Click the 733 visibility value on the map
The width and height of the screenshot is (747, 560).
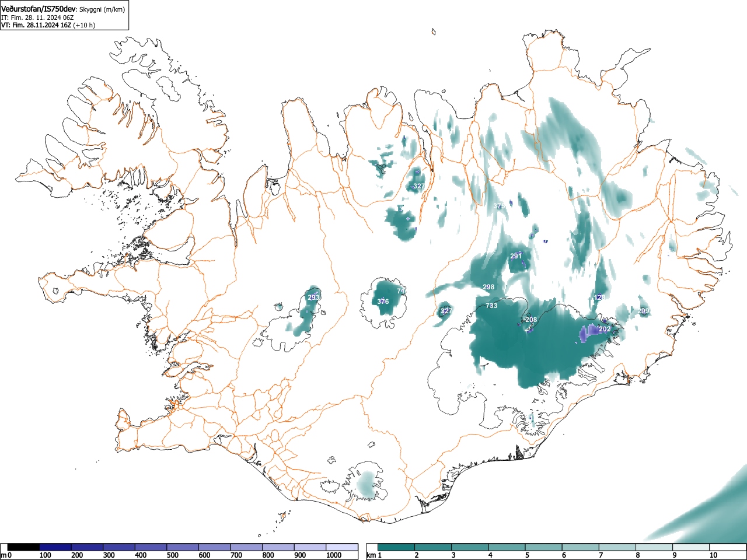pyautogui.click(x=491, y=306)
